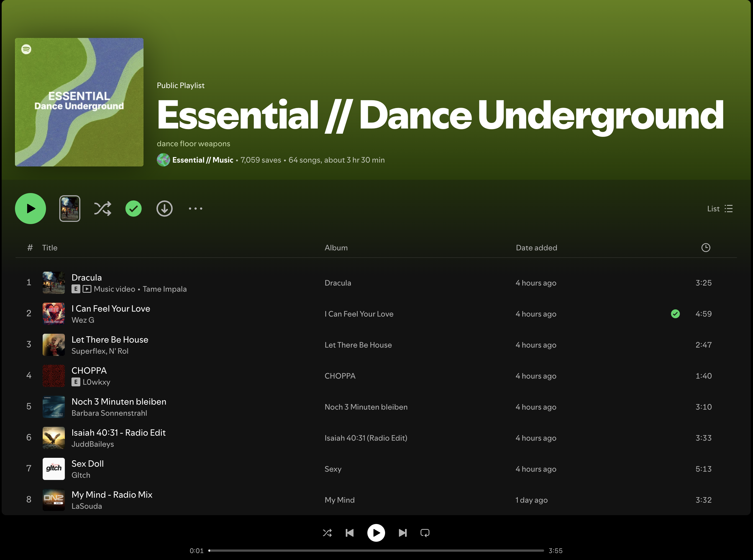
Task: Change view using List dropdown
Action: [x=720, y=209]
